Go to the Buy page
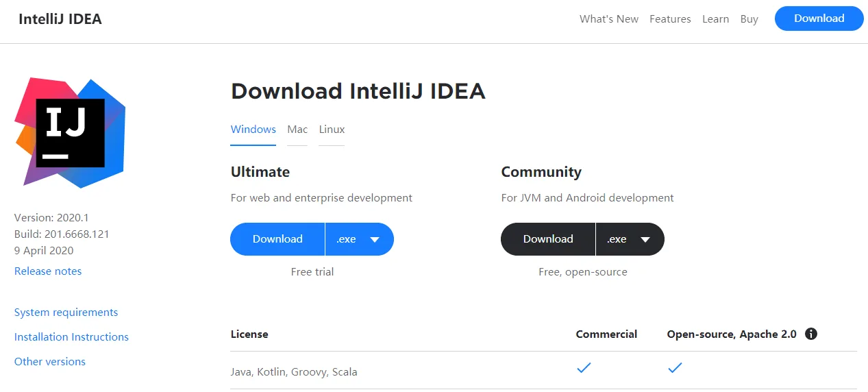The width and height of the screenshot is (868, 392). coord(749,19)
